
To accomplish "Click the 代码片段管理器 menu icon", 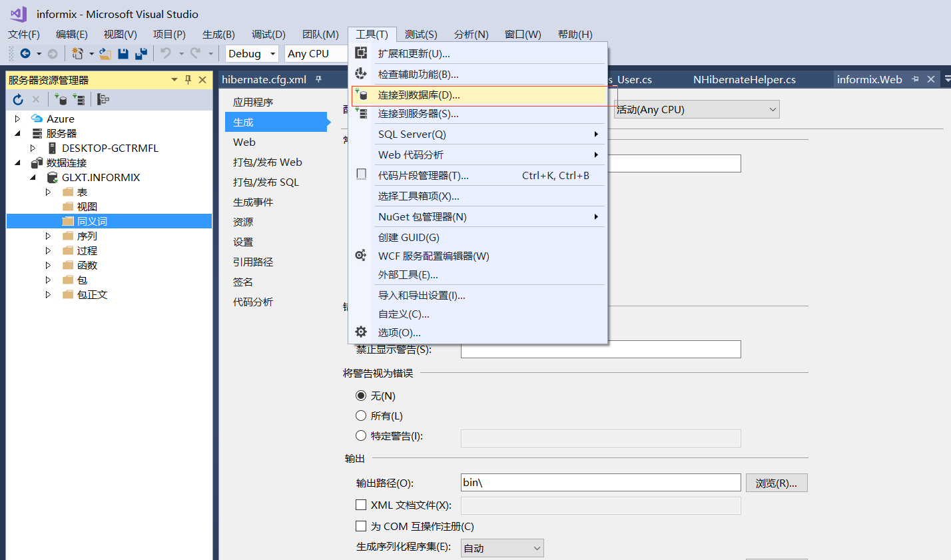I will point(362,174).
